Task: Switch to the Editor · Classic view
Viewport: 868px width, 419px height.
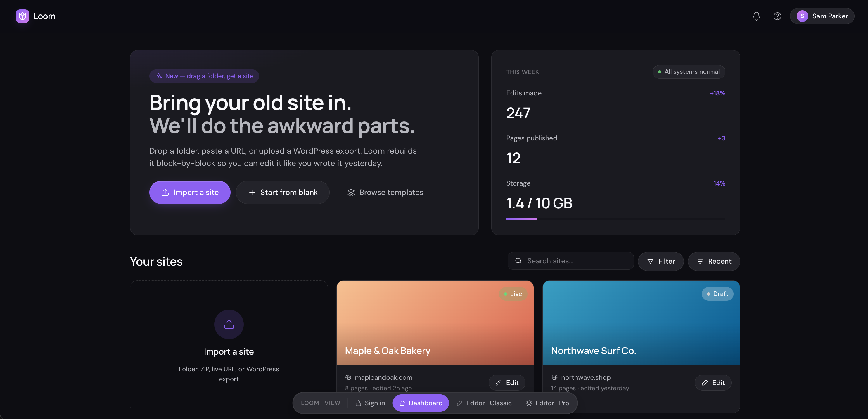Action: 484,403
